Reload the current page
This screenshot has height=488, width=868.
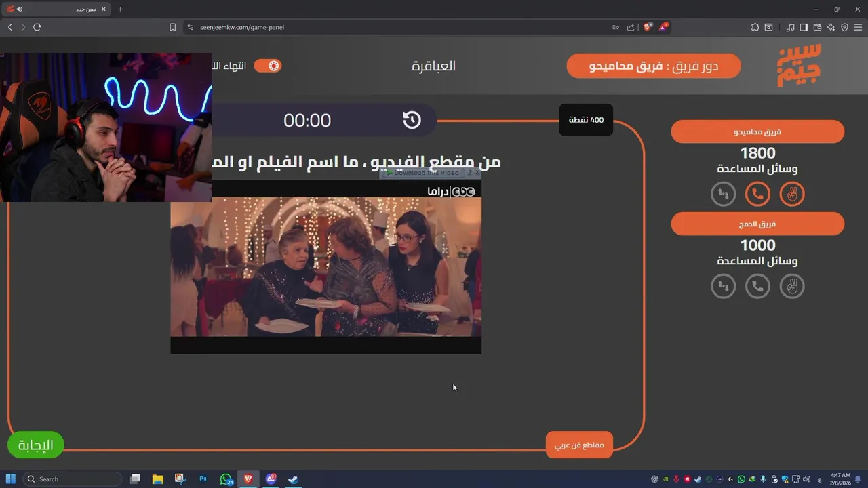click(37, 27)
